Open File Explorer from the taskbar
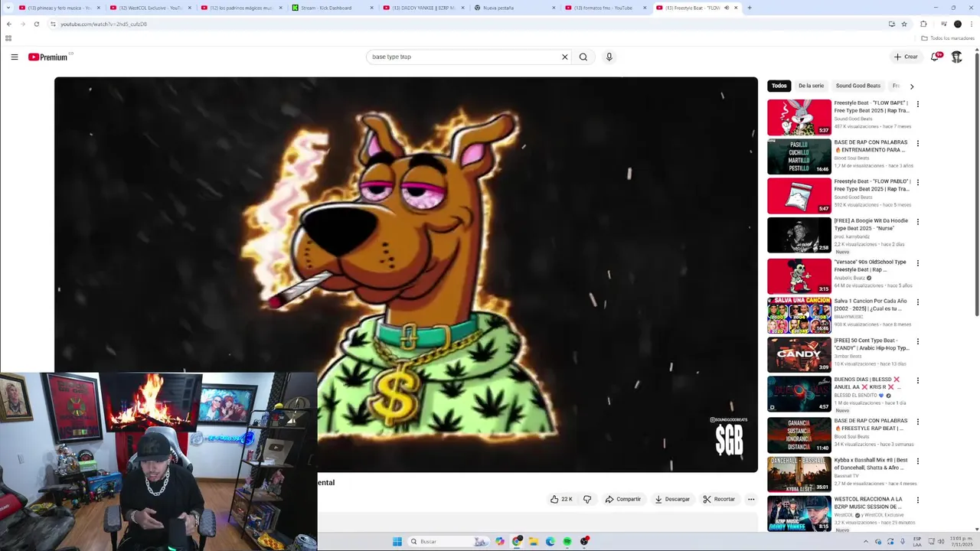The height and width of the screenshot is (551, 980). tap(534, 542)
